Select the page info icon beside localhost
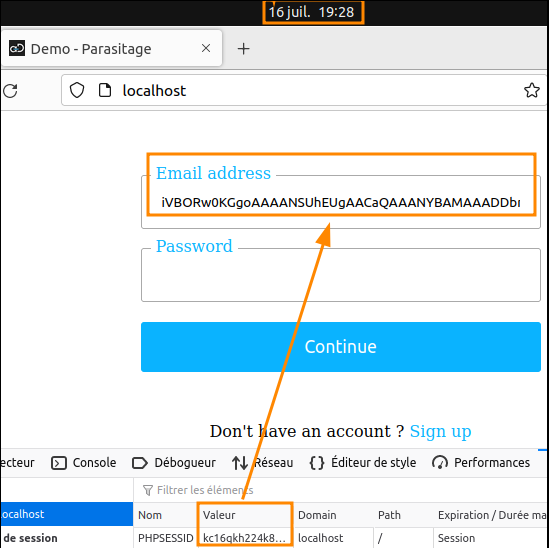 coord(105,90)
